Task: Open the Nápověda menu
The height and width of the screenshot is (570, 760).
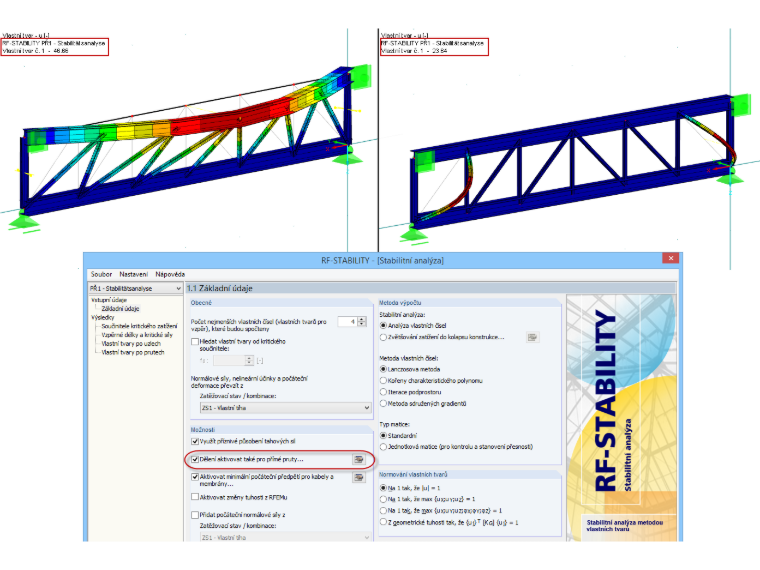Action: click(x=170, y=274)
